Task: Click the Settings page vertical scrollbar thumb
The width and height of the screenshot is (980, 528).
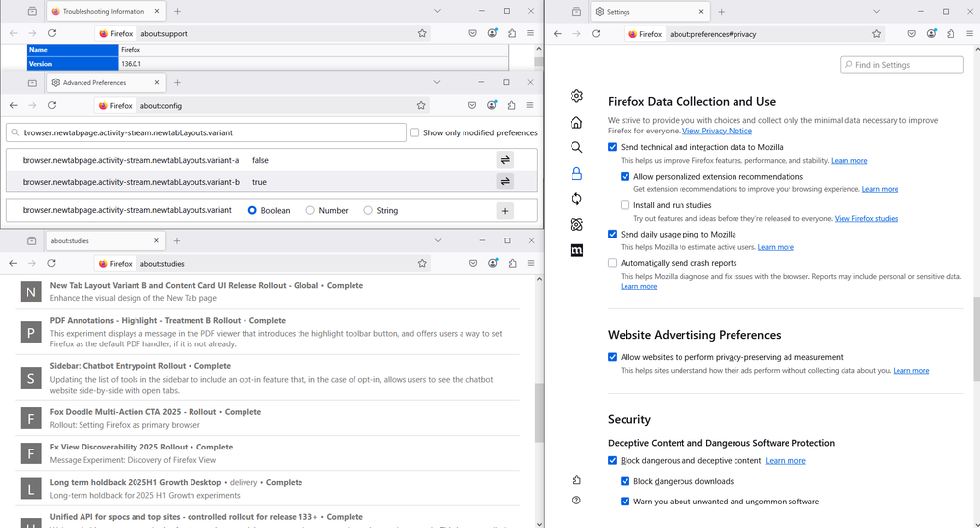Action: click(976, 340)
